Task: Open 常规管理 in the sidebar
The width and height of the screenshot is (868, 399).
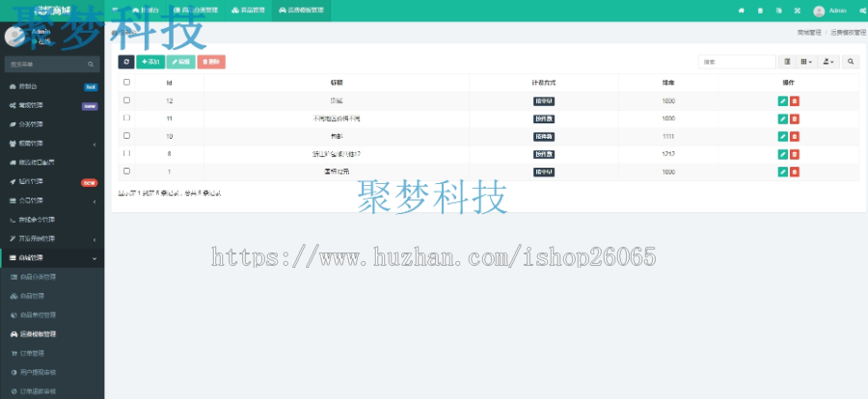Action: tap(52, 106)
